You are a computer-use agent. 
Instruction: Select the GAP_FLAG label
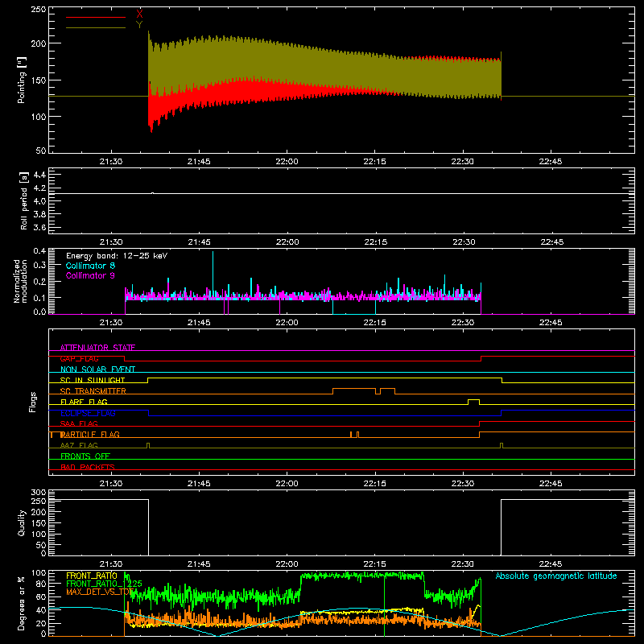(x=79, y=358)
